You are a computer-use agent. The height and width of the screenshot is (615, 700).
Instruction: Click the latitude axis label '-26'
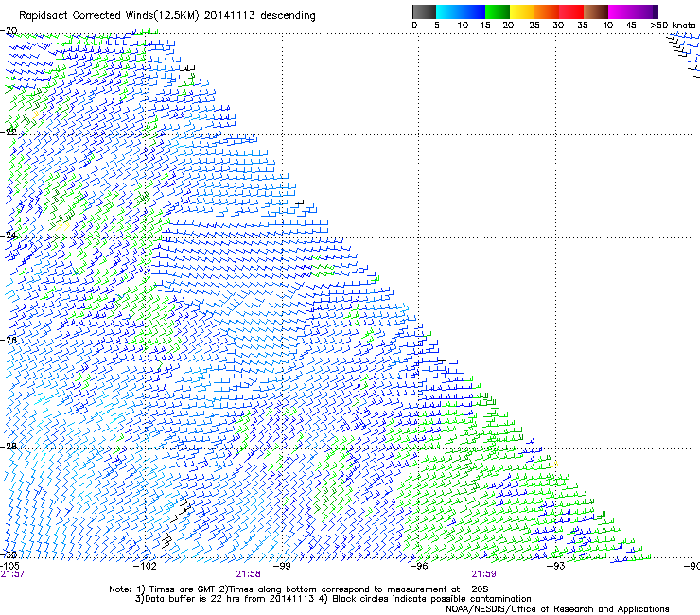[x=9, y=340]
